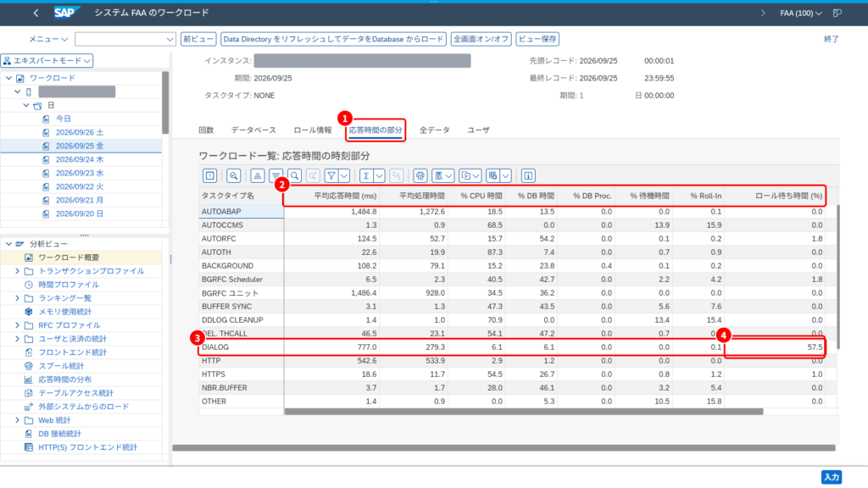Click the SAP logo in the header

tap(66, 13)
